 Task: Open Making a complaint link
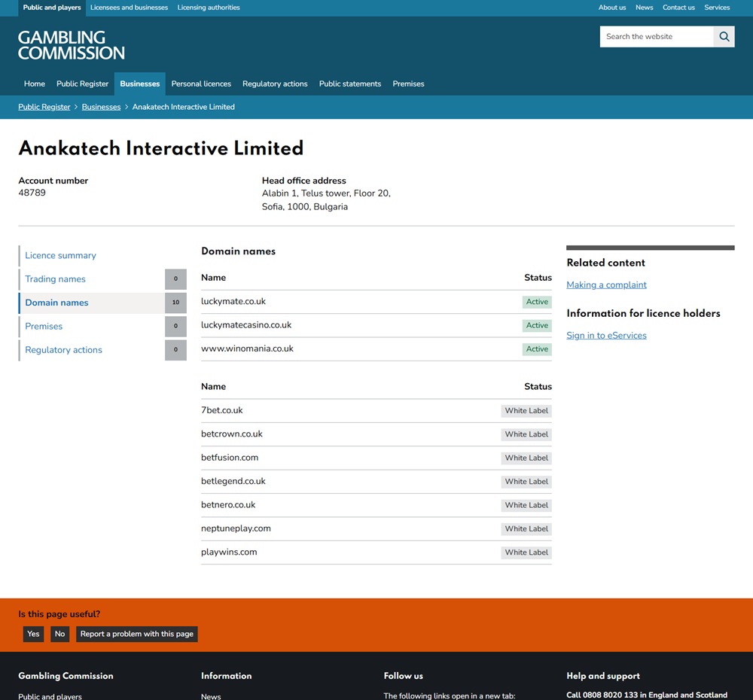click(x=606, y=285)
